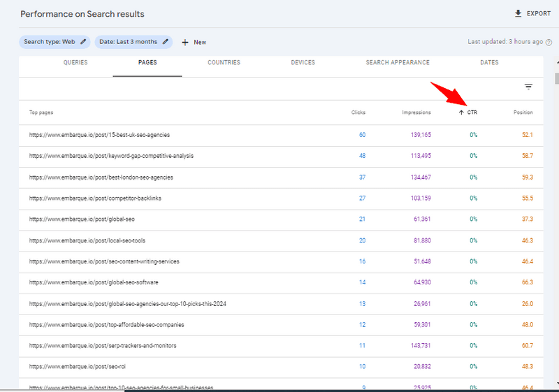559x392 pixels.
Task: Click the Top pages column header
Action: point(41,112)
